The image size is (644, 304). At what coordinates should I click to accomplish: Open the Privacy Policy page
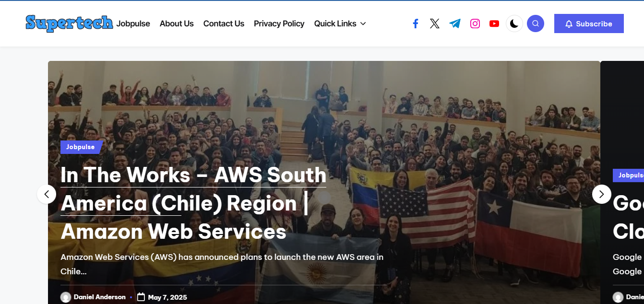click(x=279, y=23)
